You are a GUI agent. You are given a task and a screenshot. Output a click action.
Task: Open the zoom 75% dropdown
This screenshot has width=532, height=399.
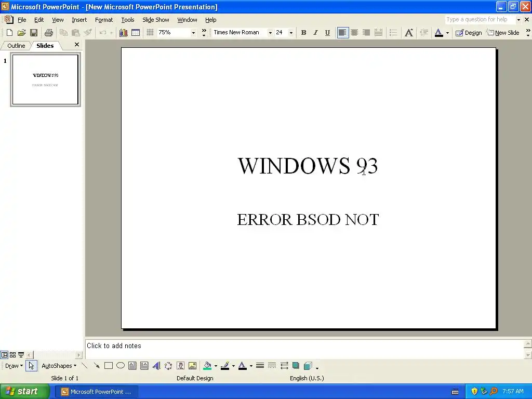coord(193,33)
